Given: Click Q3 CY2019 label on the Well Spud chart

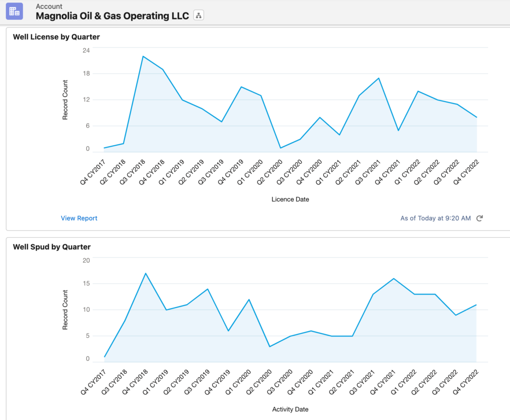Looking at the screenshot, I should (x=196, y=382).
